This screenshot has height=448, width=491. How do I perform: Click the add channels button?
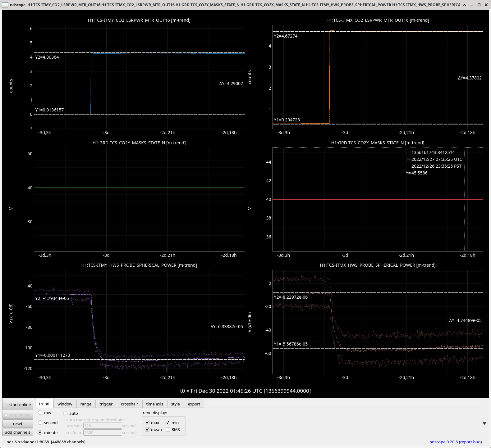18,432
